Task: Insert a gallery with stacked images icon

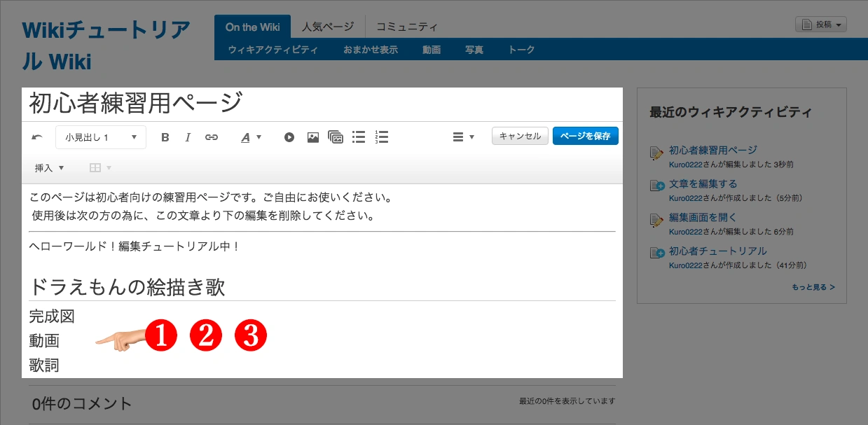Action: (x=336, y=137)
